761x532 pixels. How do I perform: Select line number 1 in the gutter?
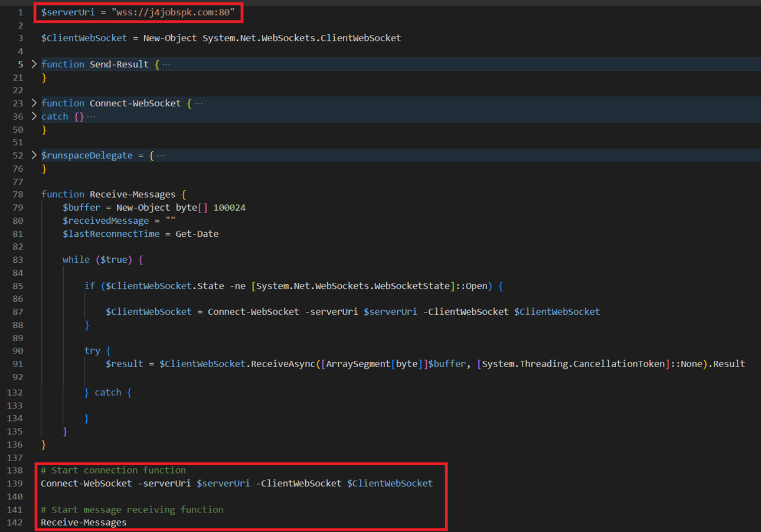click(x=20, y=12)
